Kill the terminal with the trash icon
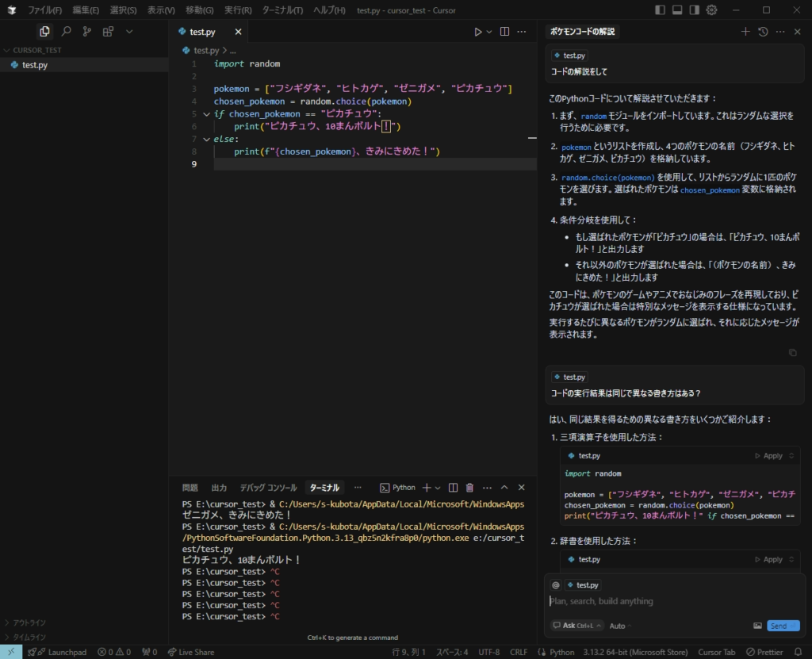This screenshot has width=812, height=659. [469, 488]
